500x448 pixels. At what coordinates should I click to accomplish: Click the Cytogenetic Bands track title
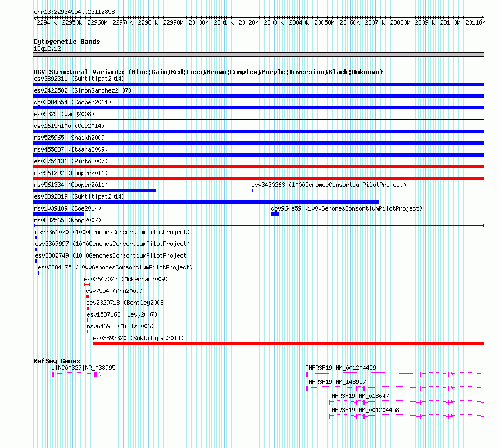pos(67,42)
